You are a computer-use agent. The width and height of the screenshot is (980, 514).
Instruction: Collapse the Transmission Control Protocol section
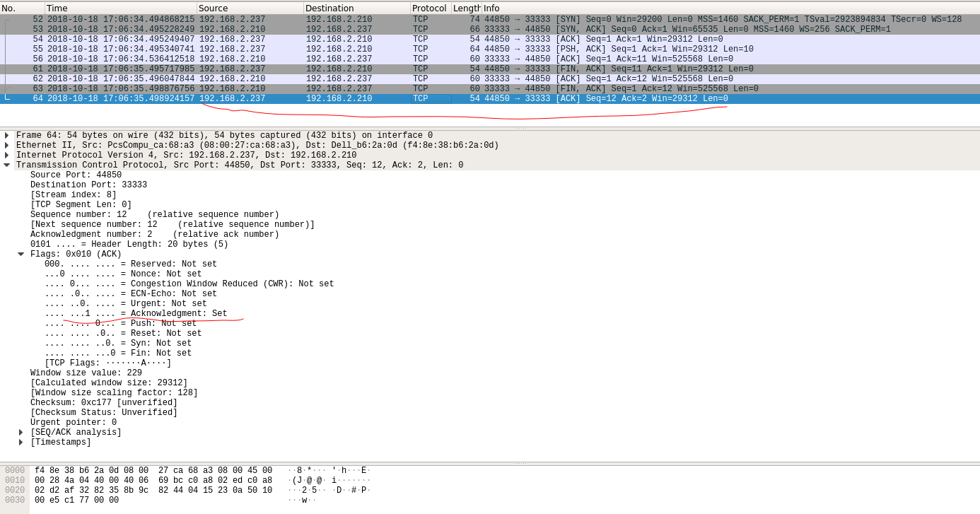pos(7,165)
